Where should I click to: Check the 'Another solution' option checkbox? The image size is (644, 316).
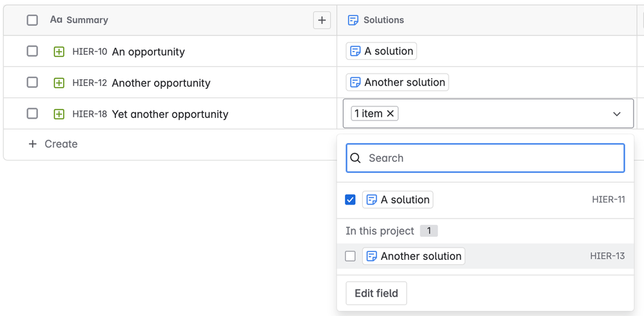[x=350, y=256]
